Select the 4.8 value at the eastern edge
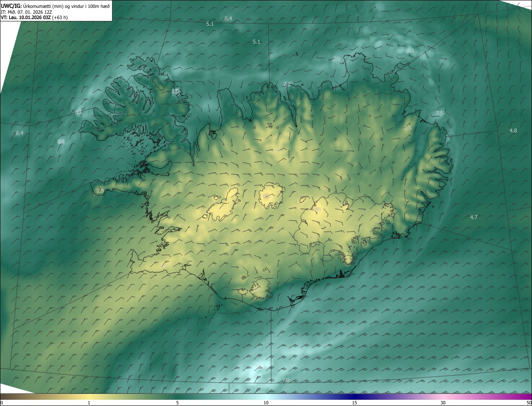The height and width of the screenshot is (406, 532). click(513, 130)
